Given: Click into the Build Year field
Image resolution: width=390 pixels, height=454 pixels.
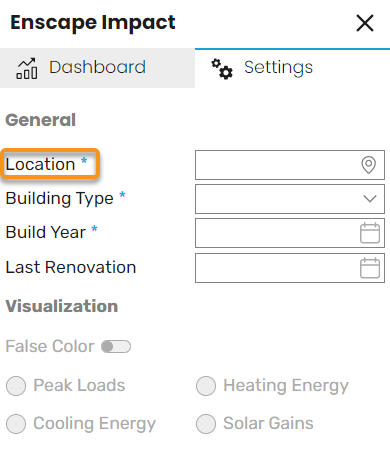Looking at the screenshot, I should tap(290, 233).
